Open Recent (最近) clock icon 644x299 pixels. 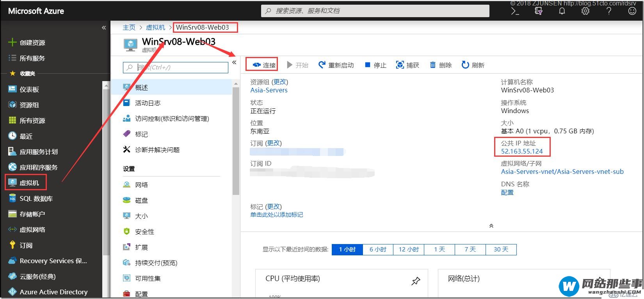(x=12, y=136)
